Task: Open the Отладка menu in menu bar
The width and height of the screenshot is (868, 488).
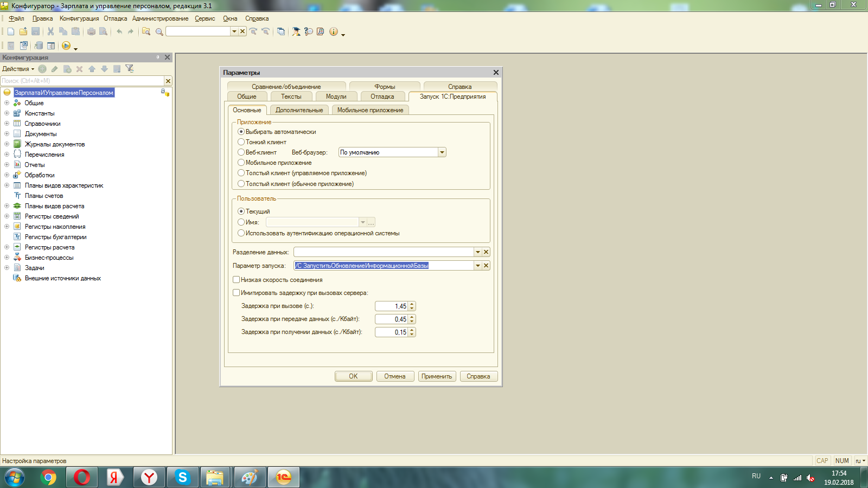Action: [x=116, y=18]
